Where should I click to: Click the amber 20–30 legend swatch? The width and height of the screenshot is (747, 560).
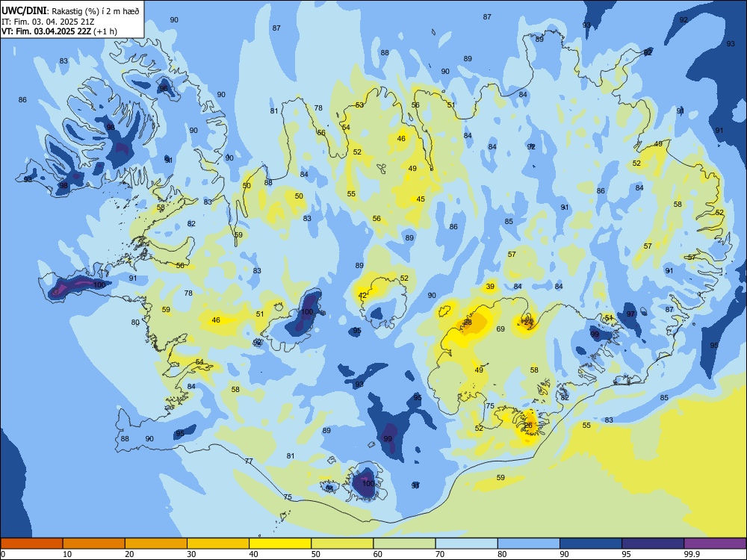(156, 544)
